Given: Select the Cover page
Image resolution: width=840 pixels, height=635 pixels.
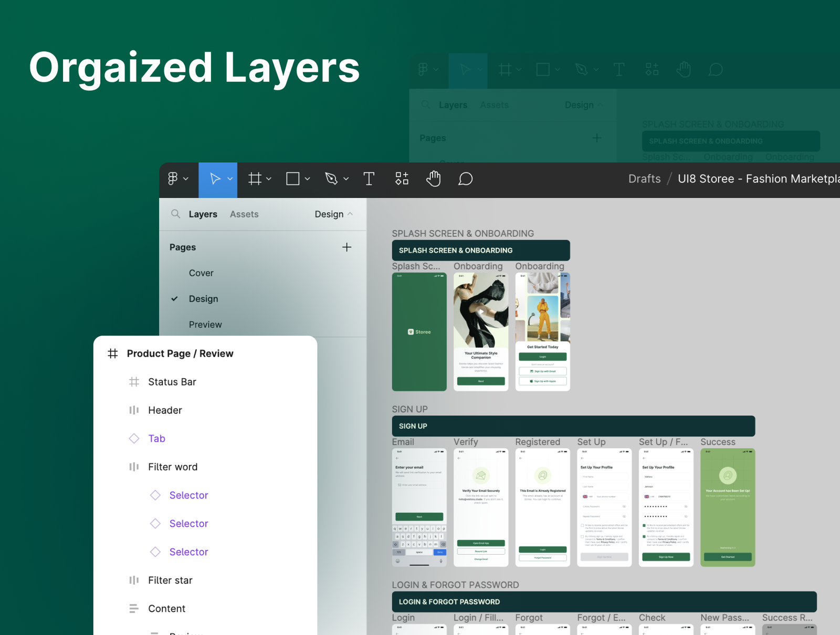Looking at the screenshot, I should (201, 273).
